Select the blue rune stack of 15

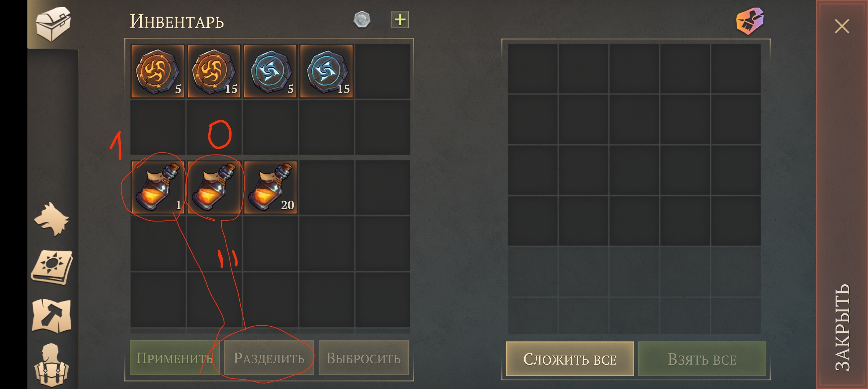tap(326, 71)
